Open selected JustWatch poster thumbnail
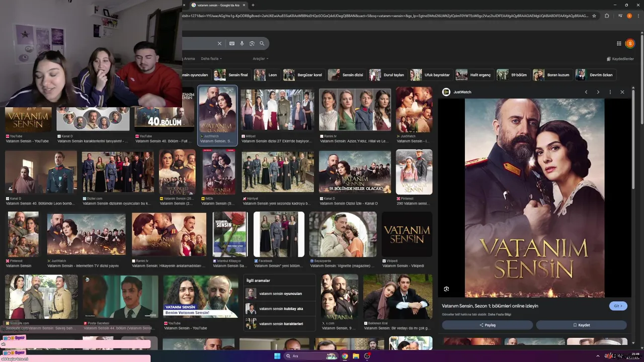The image size is (644, 362). coord(217,109)
